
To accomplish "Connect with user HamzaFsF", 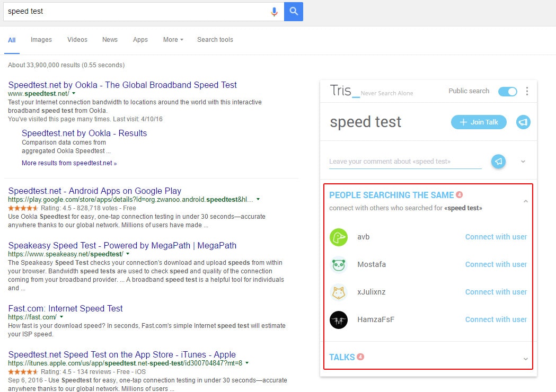I will click(x=496, y=320).
